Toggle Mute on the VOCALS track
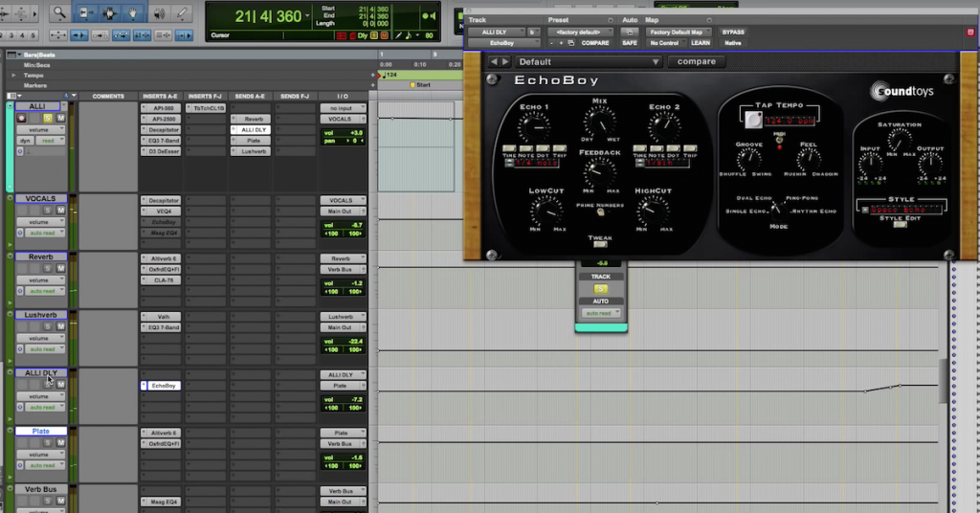The width and height of the screenshot is (980, 513). 60,211
